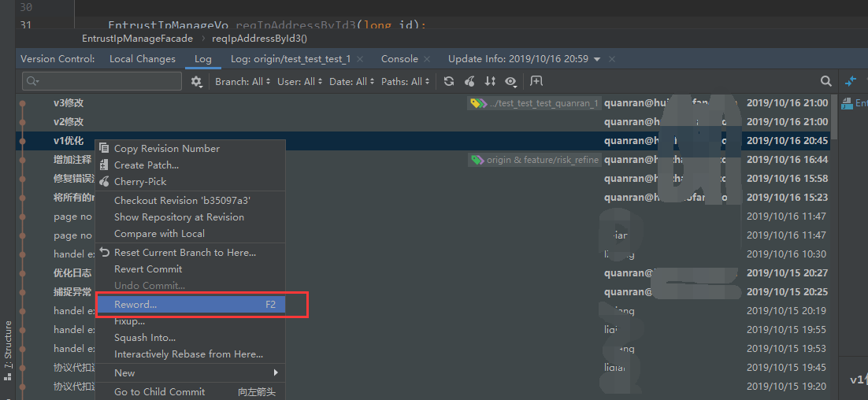Choose Reword... in the context menu
868x400 pixels.
coord(191,304)
